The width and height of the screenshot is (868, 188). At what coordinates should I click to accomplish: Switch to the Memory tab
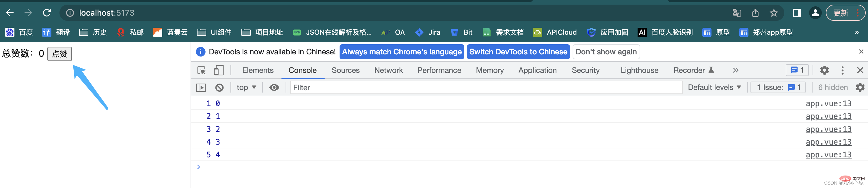(490, 70)
